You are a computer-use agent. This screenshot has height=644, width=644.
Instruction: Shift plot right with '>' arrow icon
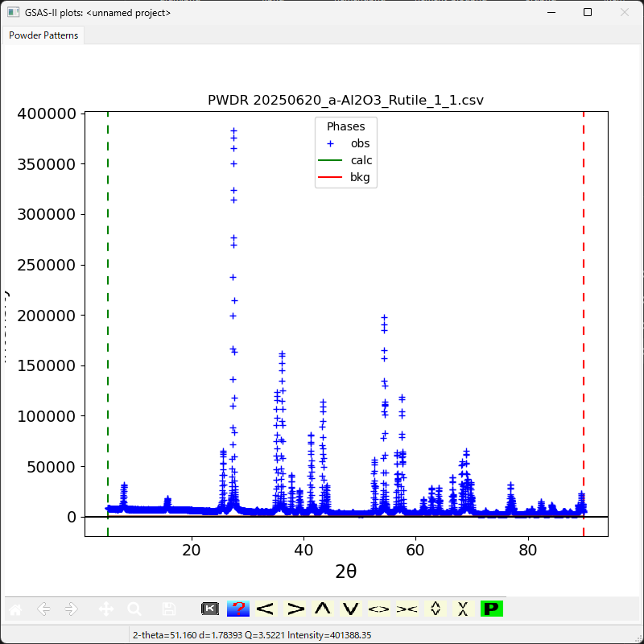(295, 609)
